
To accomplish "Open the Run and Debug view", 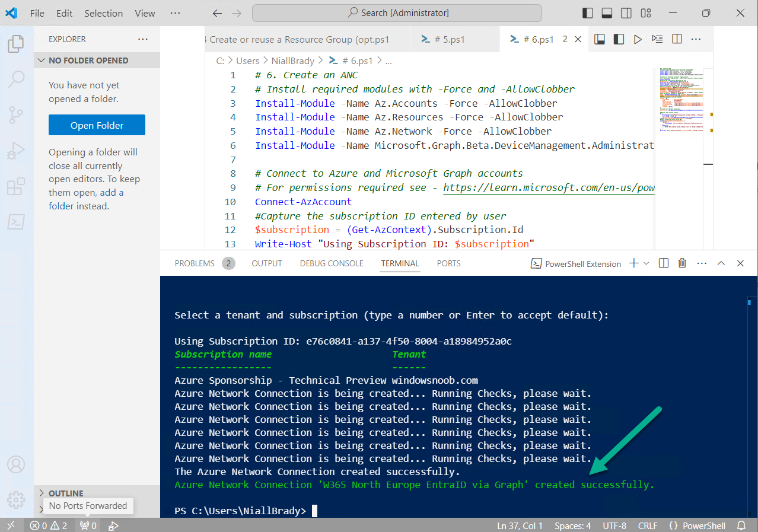I will click(x=16, y=151).
